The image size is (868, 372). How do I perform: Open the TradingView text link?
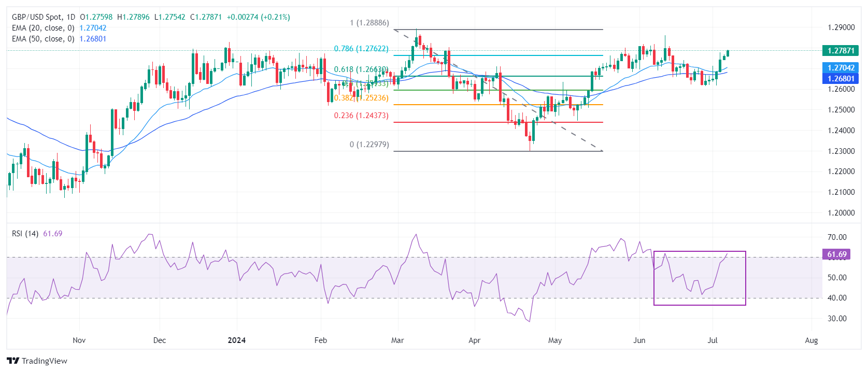click(x=45, y=361)
